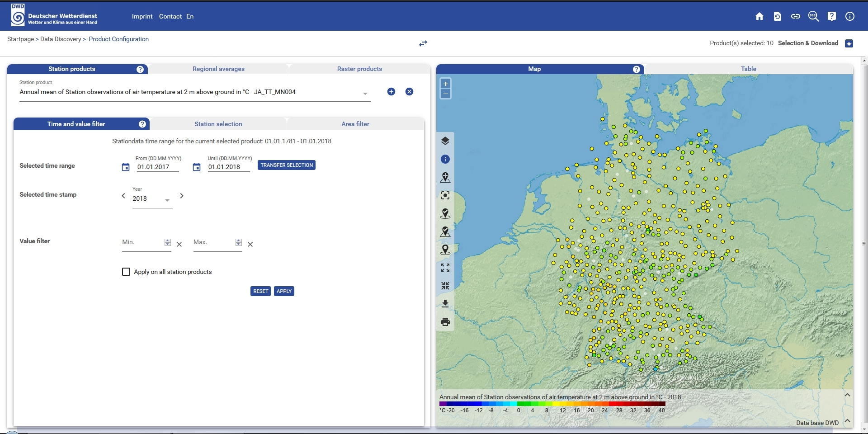The height and width of the screenshot is (434, 868).
Task: Switch to the Table view tab
Action: tap(748, 69)
